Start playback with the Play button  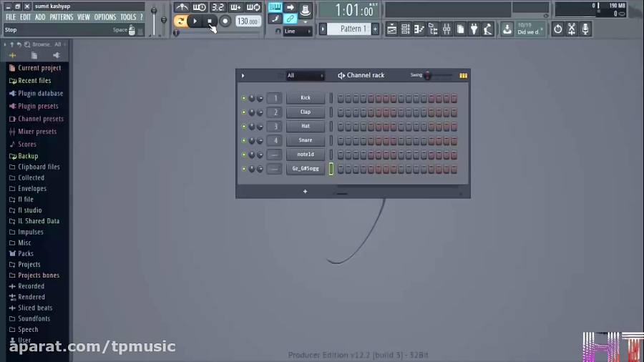click(195, 21)
